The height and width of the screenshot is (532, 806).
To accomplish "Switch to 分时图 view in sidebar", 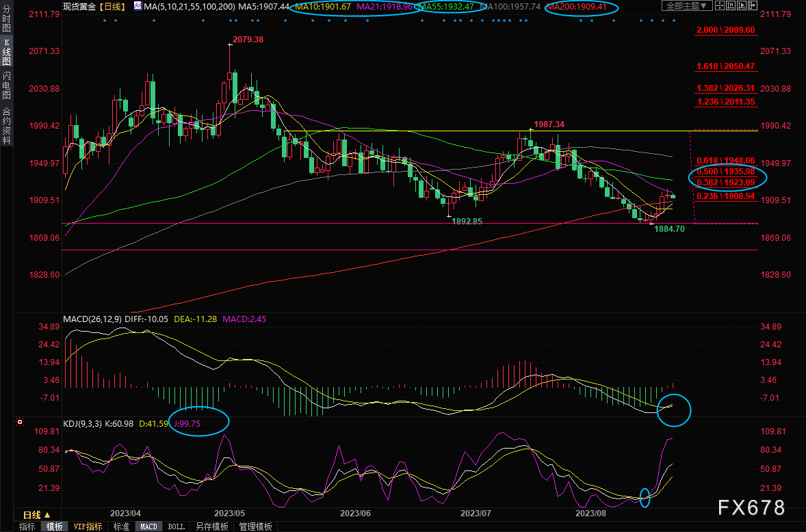I will [x=7, y=19].
